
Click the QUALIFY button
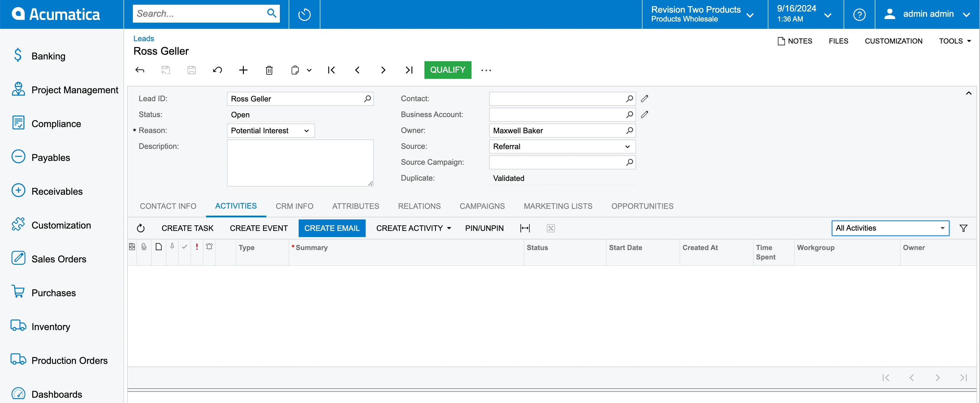pyautogui.click(x=447, y=69)
